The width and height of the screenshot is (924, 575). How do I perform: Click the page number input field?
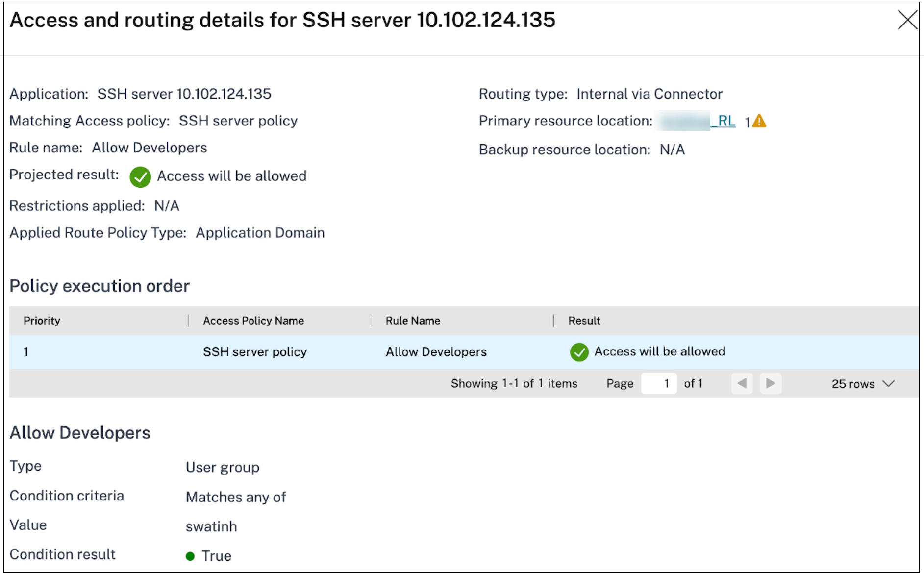coord(659,383)
